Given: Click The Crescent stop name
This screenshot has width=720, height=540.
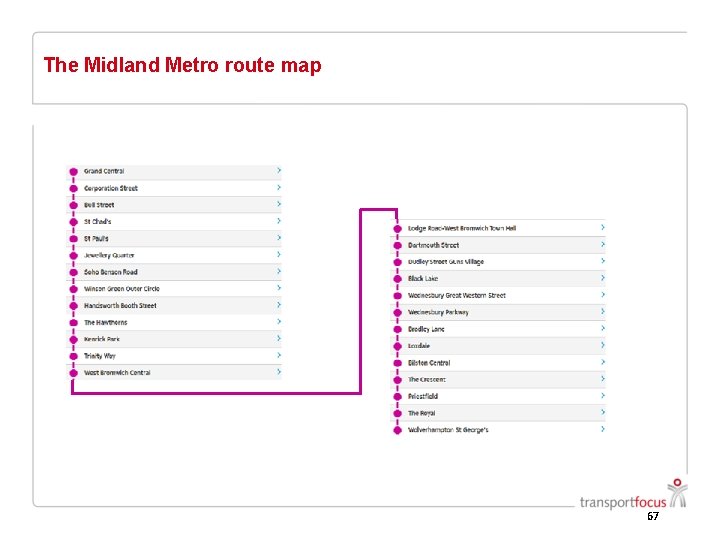Looking at the screenshot, I should click(x=427, y=379).
